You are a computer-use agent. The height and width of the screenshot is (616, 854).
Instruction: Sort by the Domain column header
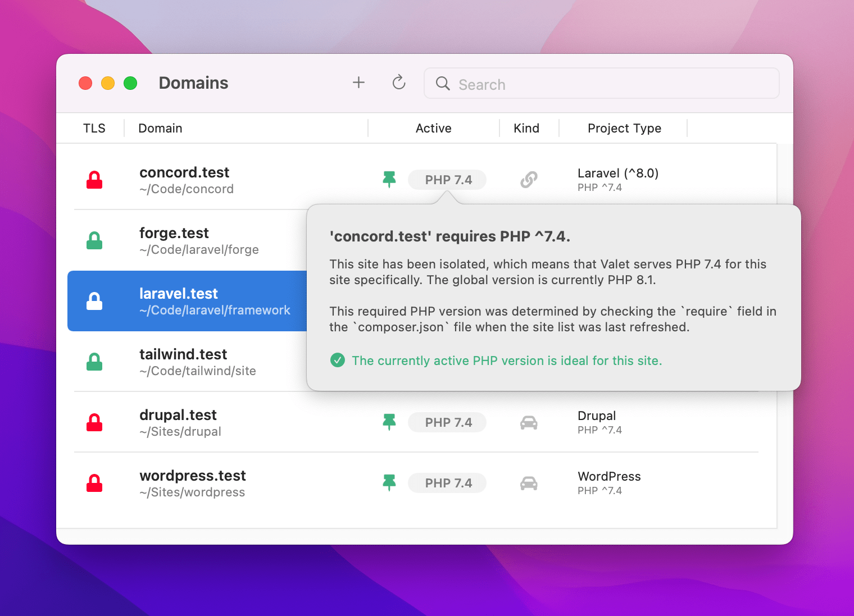click(x=161, y=129)
